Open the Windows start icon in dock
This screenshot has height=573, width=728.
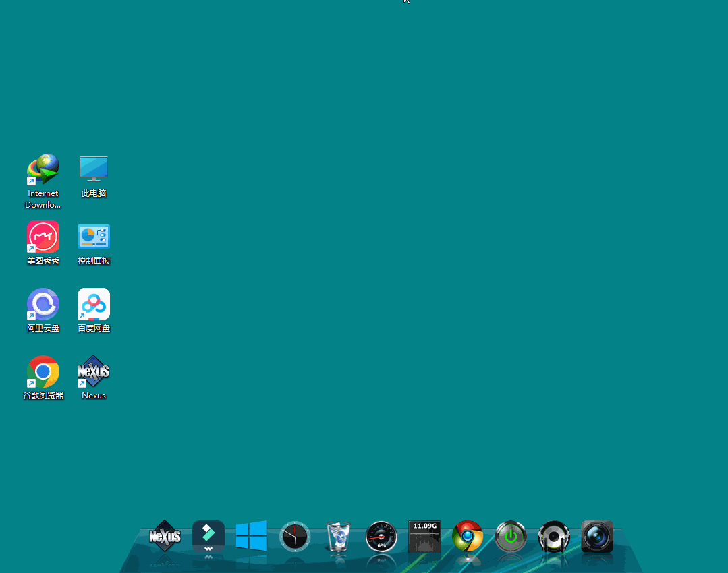pos(251,536)
